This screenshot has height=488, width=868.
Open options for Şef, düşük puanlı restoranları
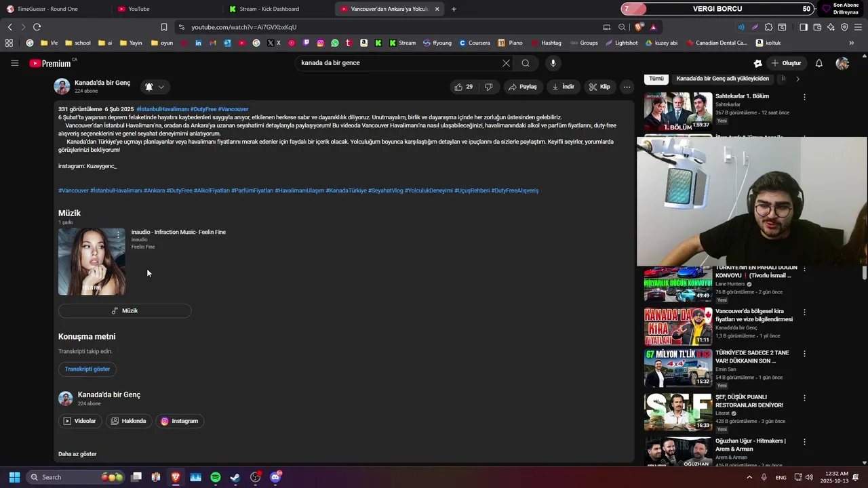click(805, 398)
